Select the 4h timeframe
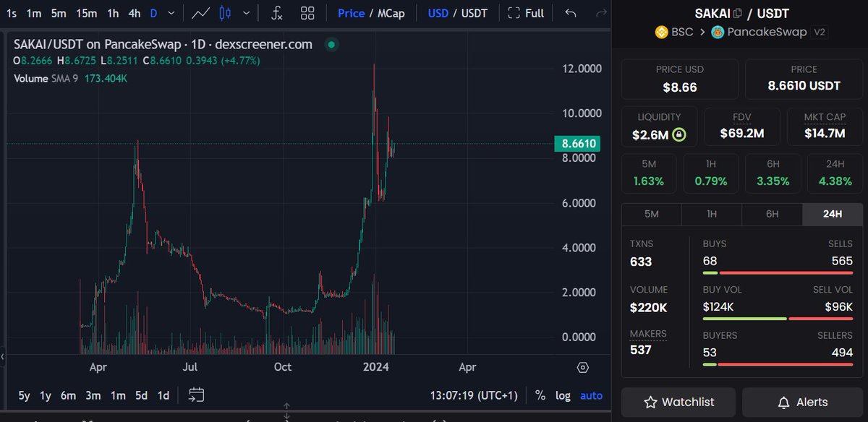The height and width of the screenshot is (422, 868). 135,13
